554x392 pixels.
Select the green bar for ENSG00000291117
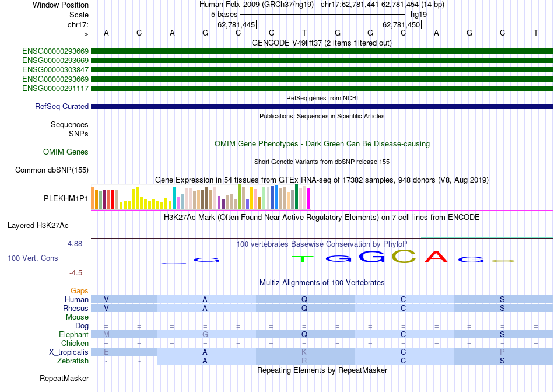pyautogui.click(x=322, y=88)
